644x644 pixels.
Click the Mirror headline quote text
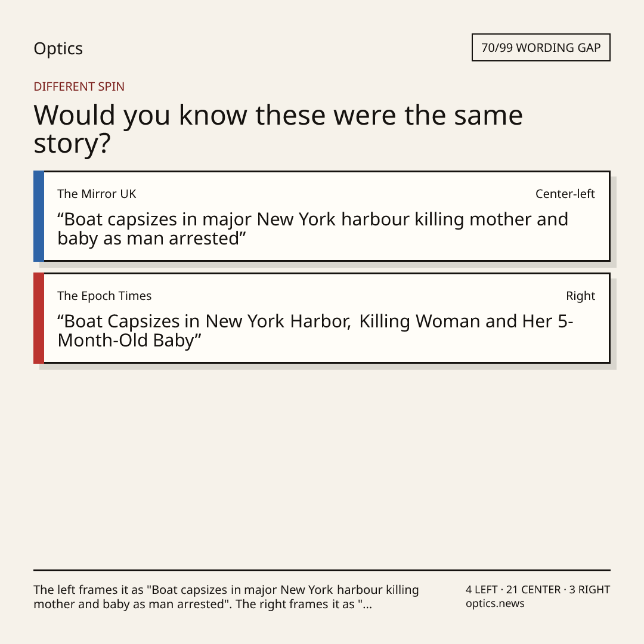312,229
